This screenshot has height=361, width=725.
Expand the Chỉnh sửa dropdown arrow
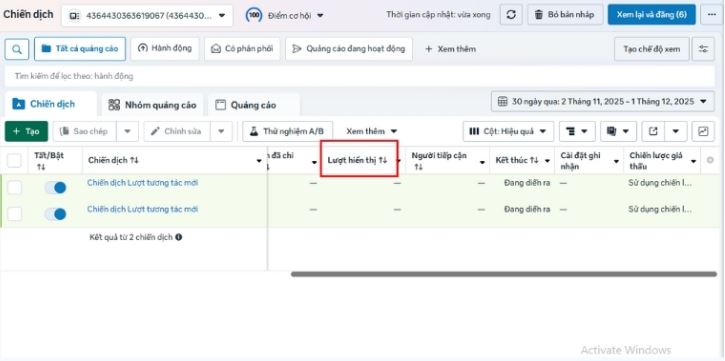tap(221, 131)
